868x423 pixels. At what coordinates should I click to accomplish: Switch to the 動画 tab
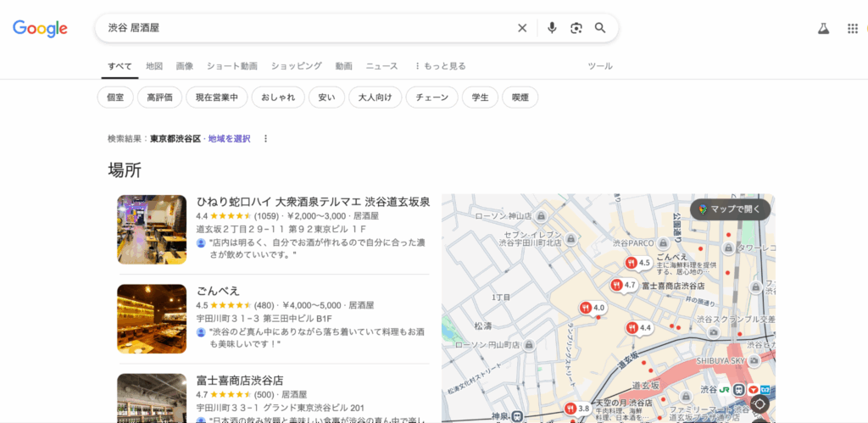point(344,66)
